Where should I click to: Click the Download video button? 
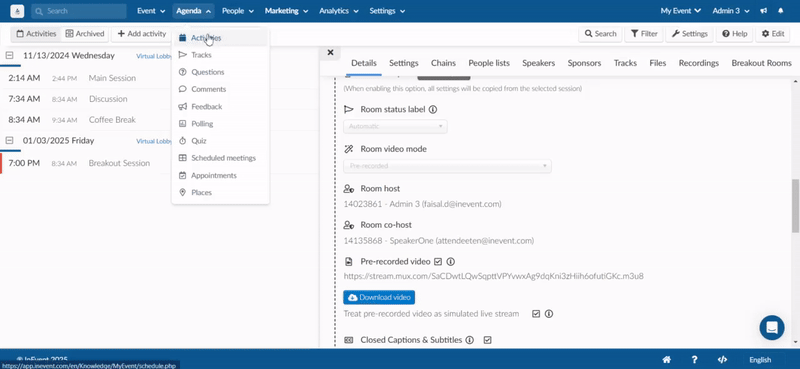pyautogui.click(x=379, y=297)
